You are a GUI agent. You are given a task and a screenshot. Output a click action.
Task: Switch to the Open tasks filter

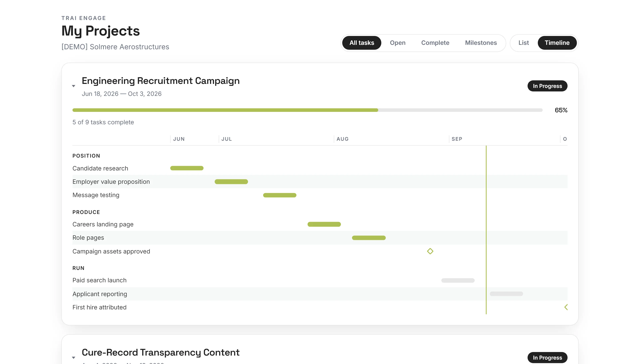pos(398,43)
